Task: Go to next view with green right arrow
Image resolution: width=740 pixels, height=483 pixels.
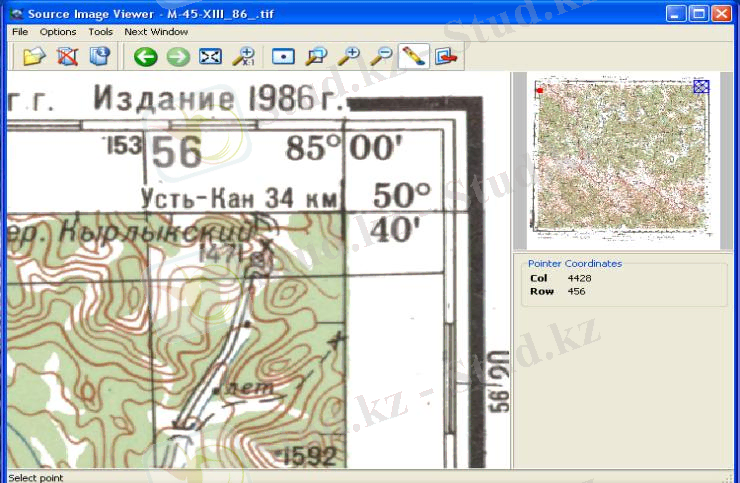Action: tap(178, 56)
